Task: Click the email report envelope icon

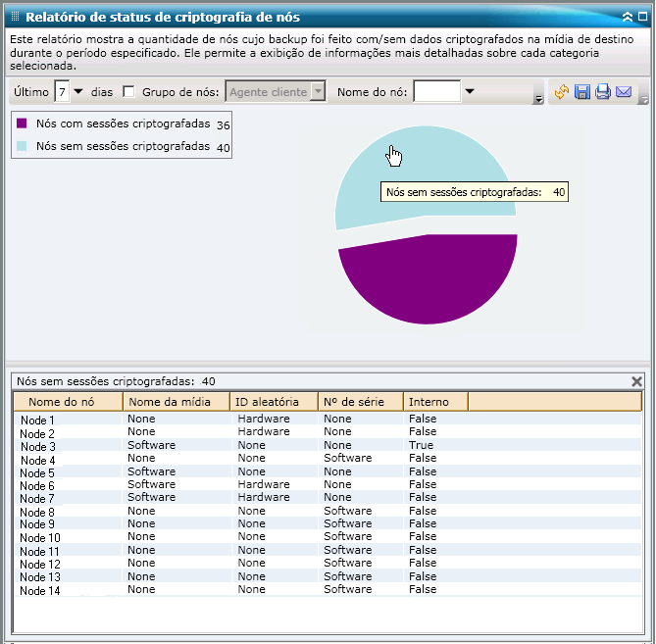Action: 623,92
